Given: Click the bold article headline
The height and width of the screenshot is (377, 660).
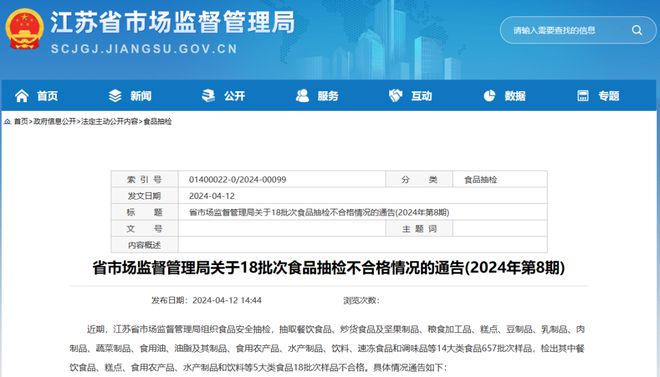Looking at the screenshot, I should (329, 268).
